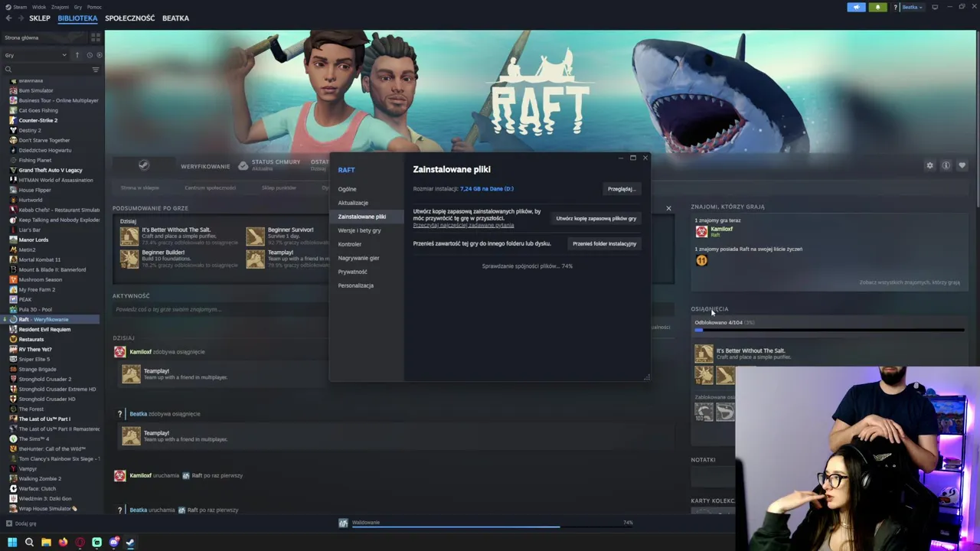Open the advanced filter sliders icon
The width and height of the screenshot is (980, 551).
[x=96, y=69]
